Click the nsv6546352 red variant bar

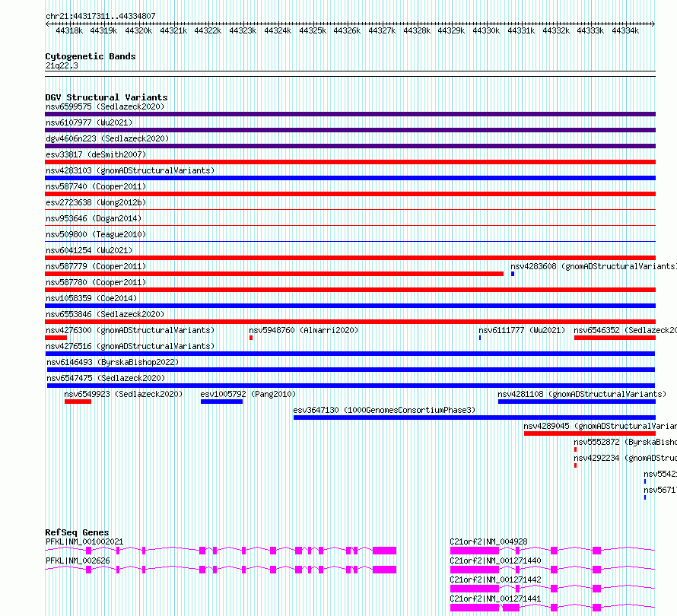pyautogui.click(x=615, y=338)
